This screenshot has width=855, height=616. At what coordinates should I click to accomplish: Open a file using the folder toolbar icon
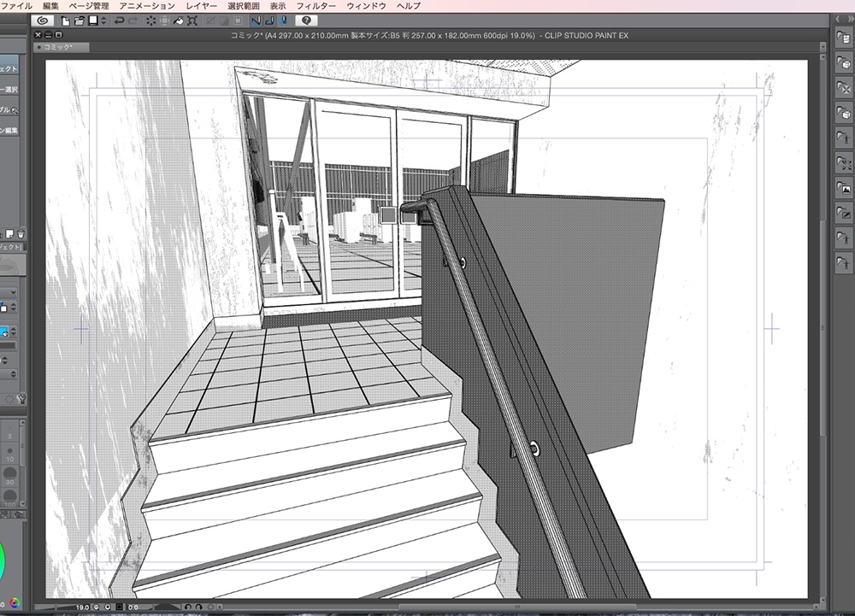tap(79, 20)
